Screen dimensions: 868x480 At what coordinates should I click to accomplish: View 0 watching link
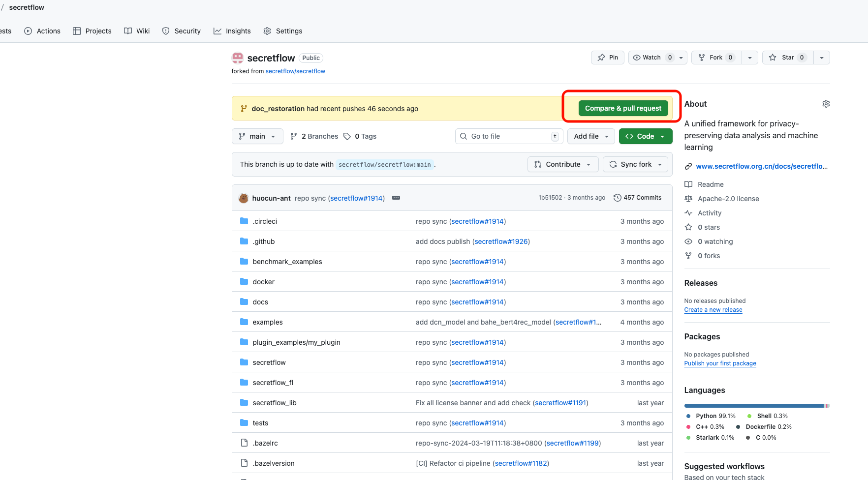pos(709,241)
